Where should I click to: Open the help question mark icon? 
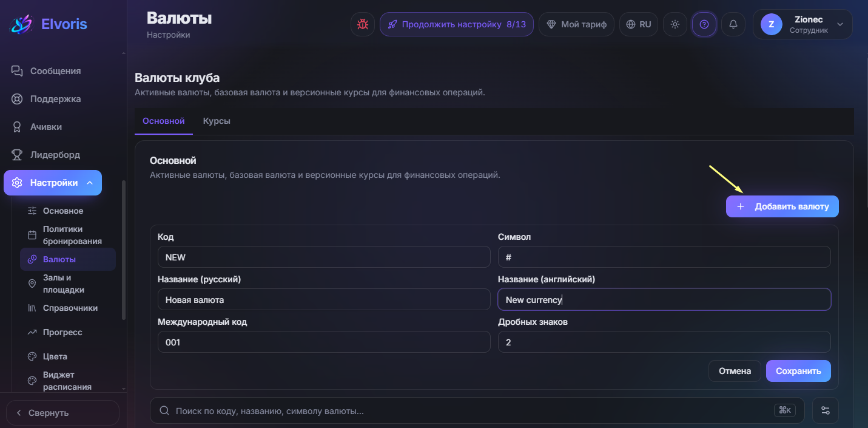(x=704, y=24)
